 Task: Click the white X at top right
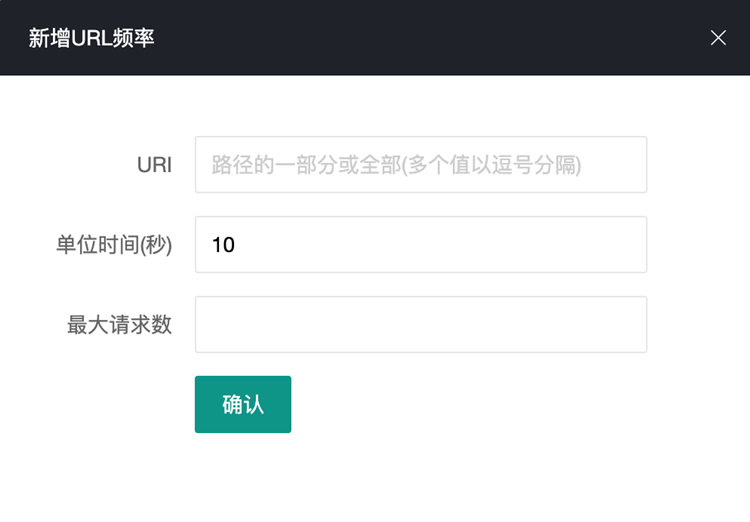pyautogui.click(x=718, y=38)
